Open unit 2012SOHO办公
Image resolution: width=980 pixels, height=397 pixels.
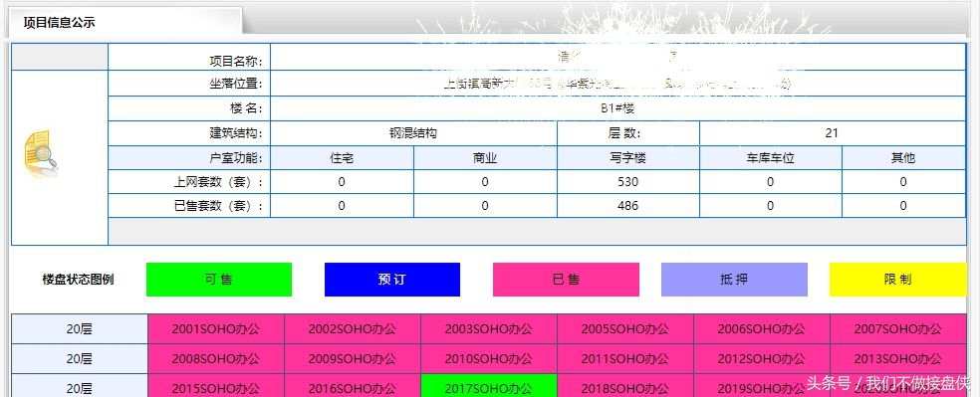(x=761, y=359)
